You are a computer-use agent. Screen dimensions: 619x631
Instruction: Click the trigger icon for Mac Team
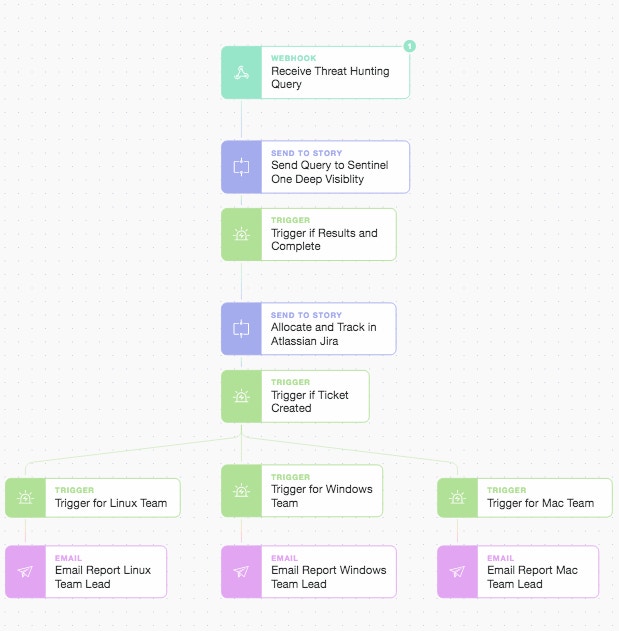(457, 497)
